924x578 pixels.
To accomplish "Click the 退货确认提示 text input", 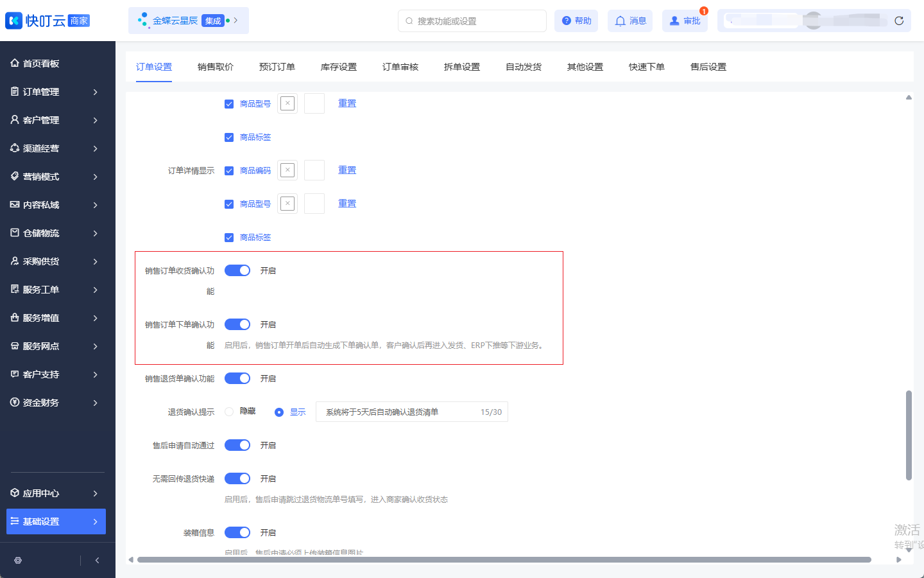I will pyautogui.click(x=412, y=412).
